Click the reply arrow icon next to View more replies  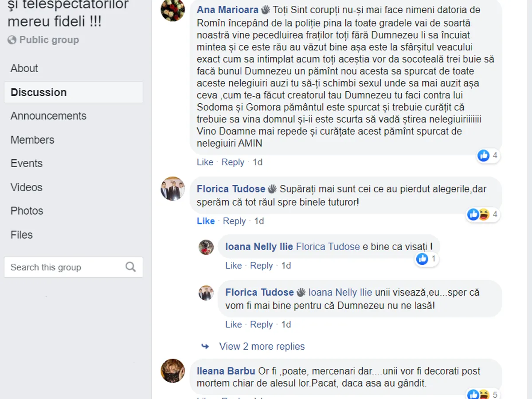point(205,346)
